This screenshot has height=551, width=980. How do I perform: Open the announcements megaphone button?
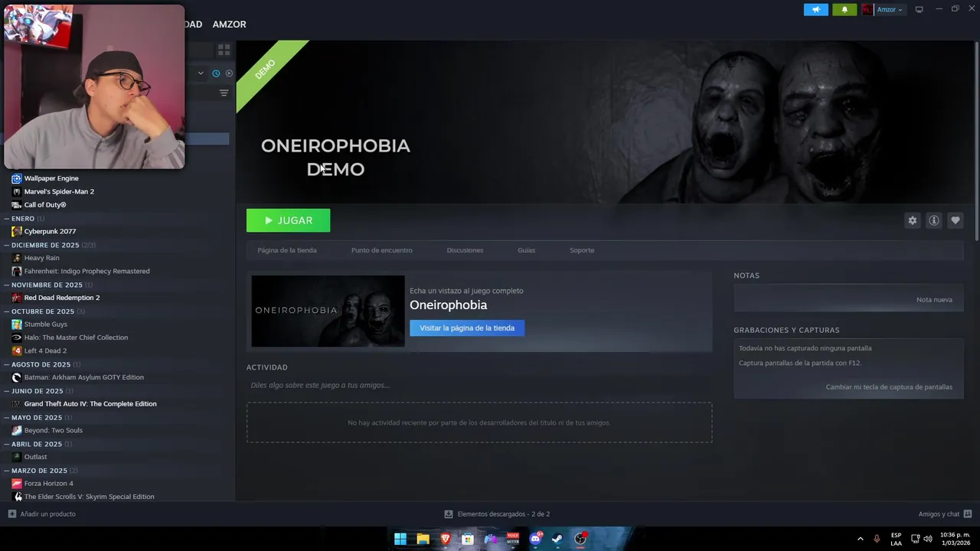tap(815, 9)
